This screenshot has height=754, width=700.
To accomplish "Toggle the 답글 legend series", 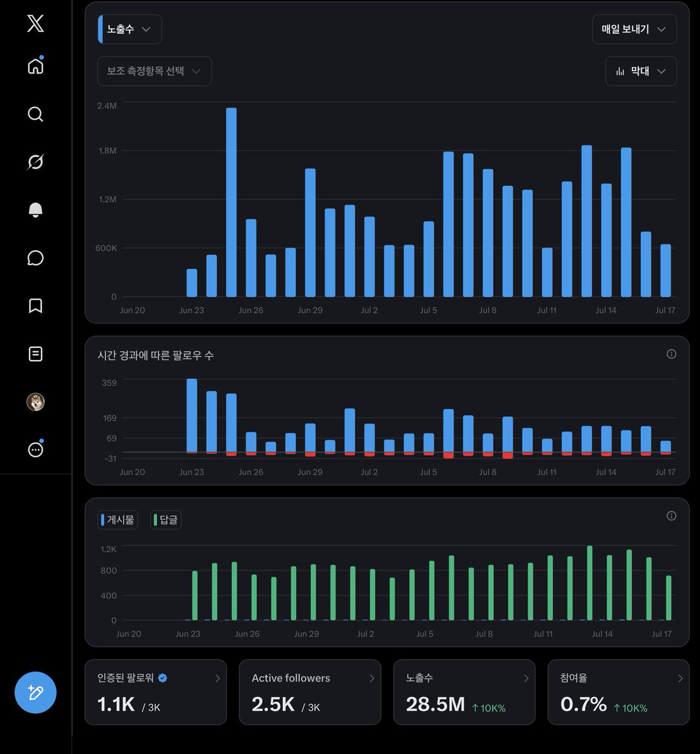I will coord(166,520).
